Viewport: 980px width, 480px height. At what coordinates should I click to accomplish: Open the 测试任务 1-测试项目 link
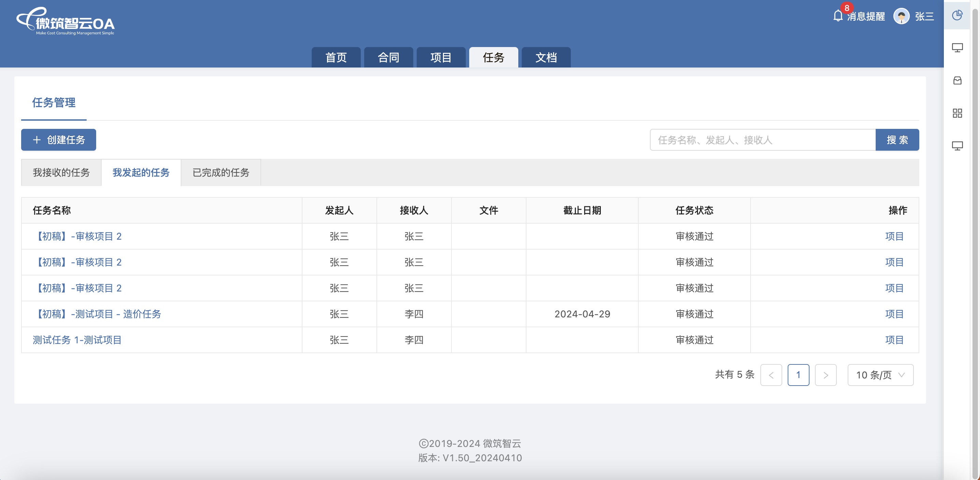point(77,340)
